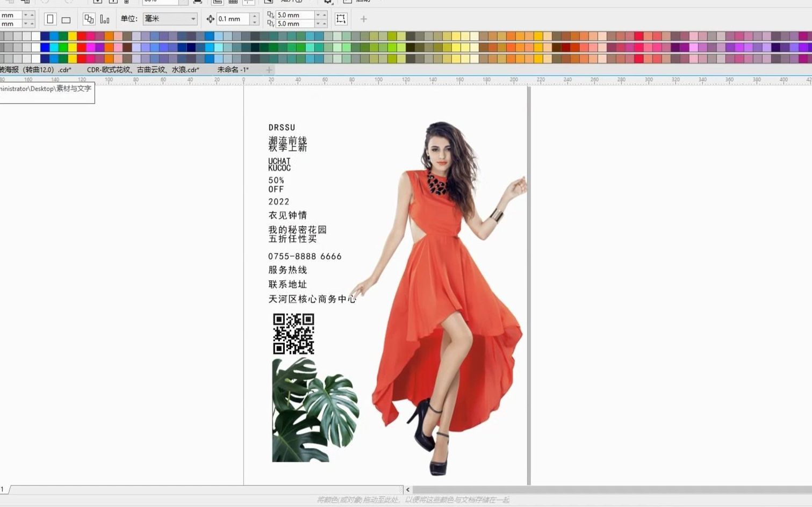Select the landscape page orientation icon
812x507 pixels.
point(66,19)
